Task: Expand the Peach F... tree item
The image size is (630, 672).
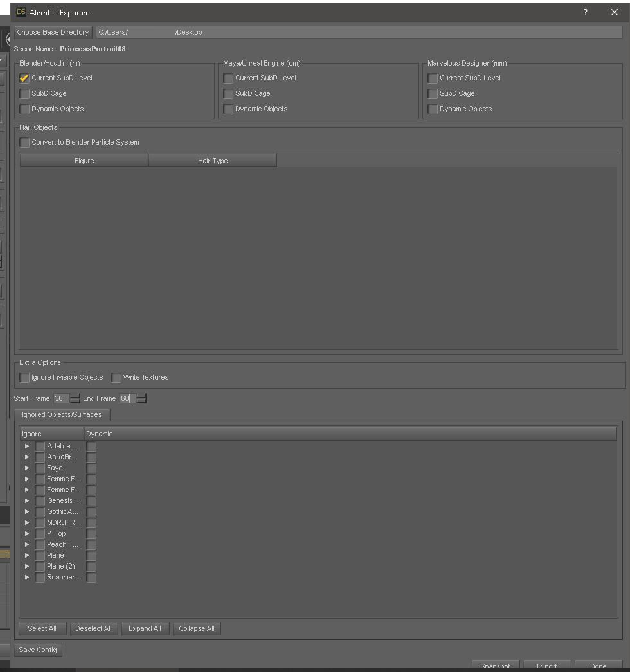Action: [x=27, y=545]
